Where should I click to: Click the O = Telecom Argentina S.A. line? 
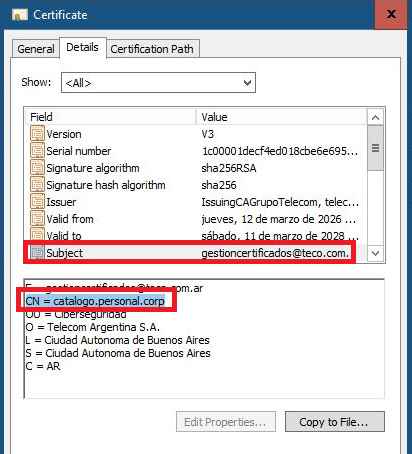coord(93,327)
